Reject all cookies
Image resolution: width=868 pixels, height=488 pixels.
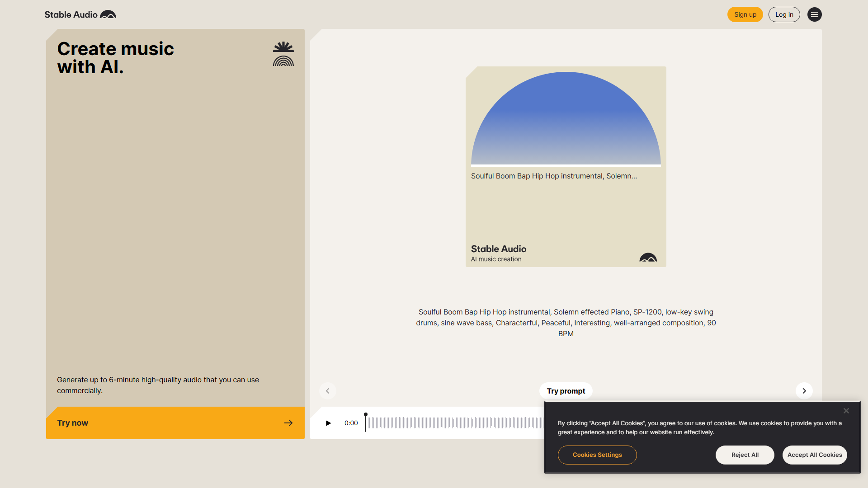(745, 455)
